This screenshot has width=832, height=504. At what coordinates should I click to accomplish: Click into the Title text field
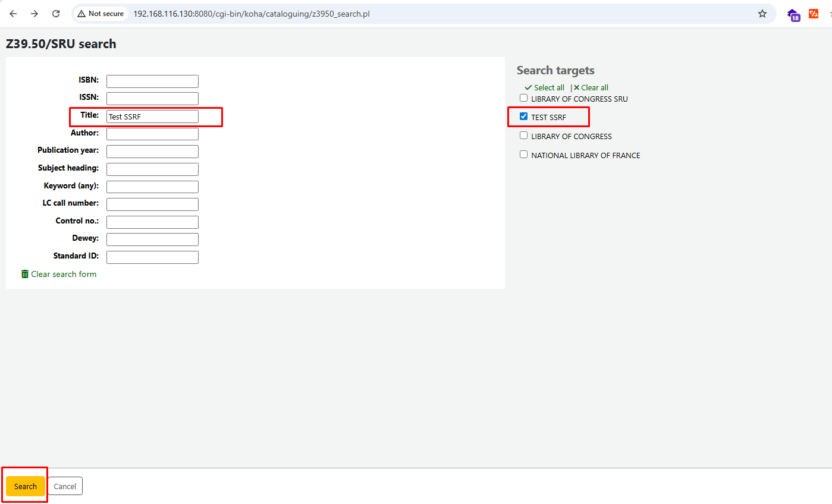pyautogui.click(x=152, y=116)
